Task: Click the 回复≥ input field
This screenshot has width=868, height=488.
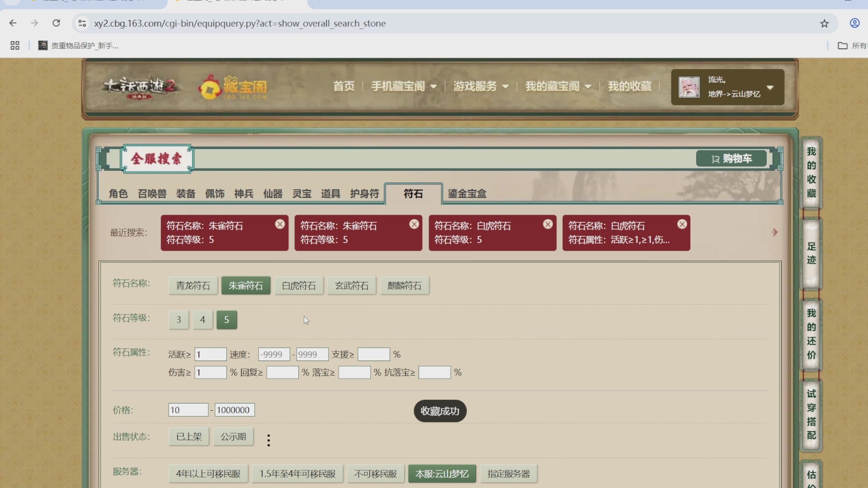Action: pos(283,372)
